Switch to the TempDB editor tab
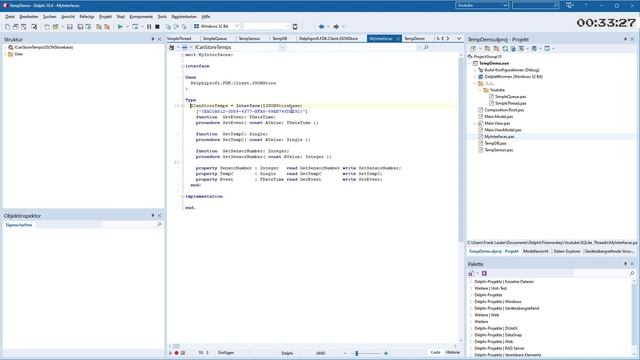The height and width of the screenshot is (360, 640). tap(280, 38)
